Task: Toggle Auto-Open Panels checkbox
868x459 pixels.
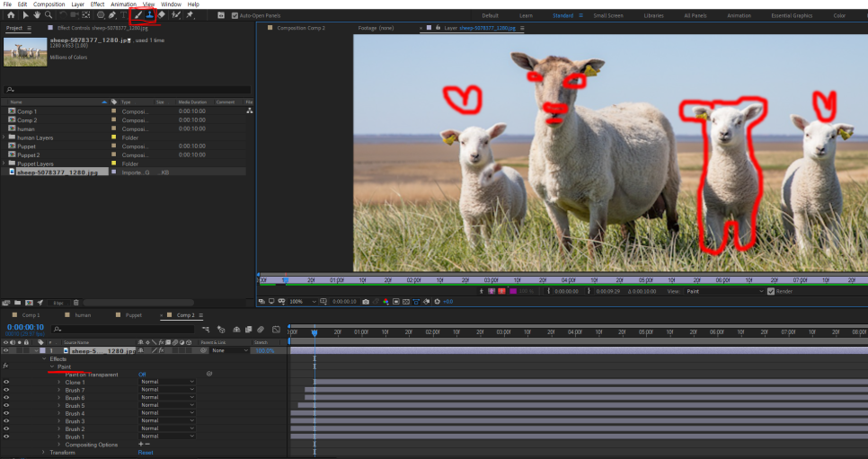Action: [x=235, y=15]
